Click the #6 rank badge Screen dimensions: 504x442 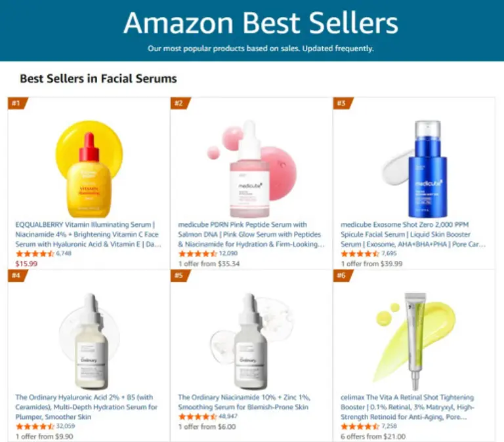point(343,275)
